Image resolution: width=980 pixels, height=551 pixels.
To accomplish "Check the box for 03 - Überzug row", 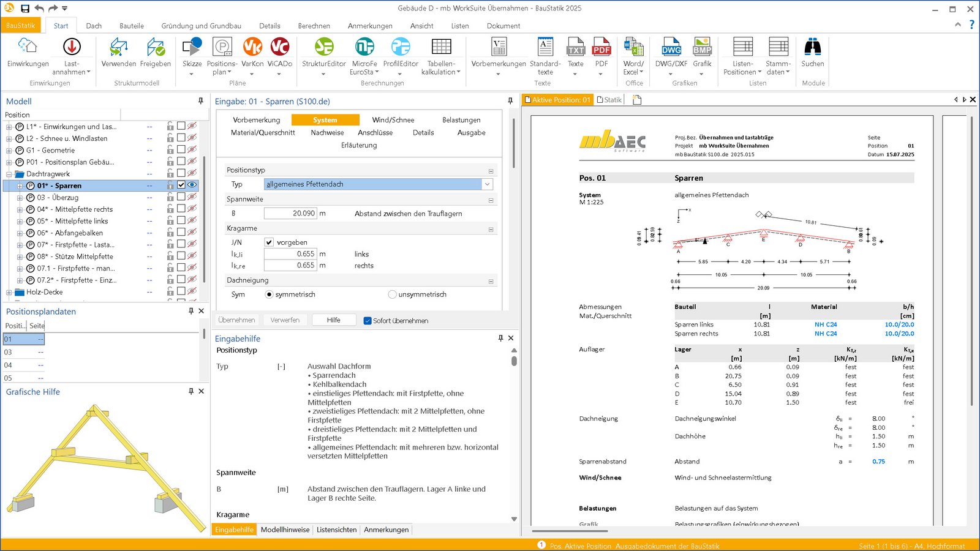I will pyautogui.click(x=181, y=197).
